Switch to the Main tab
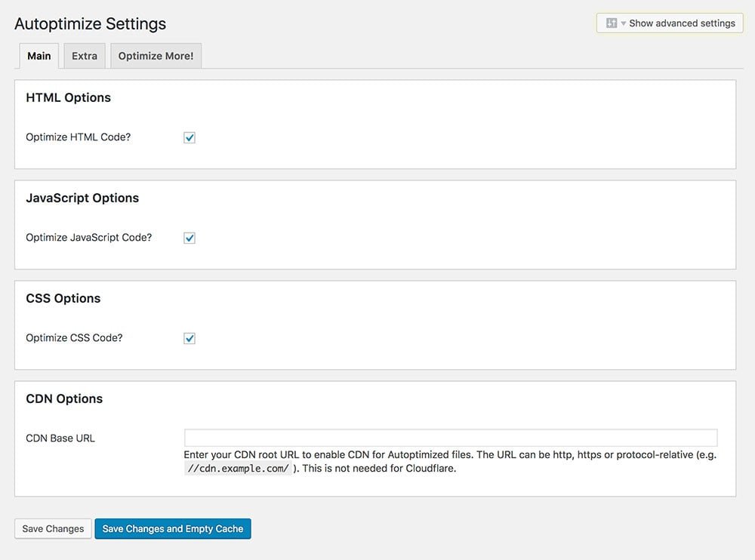Viewport: 755px width, 560px height. 39,56
